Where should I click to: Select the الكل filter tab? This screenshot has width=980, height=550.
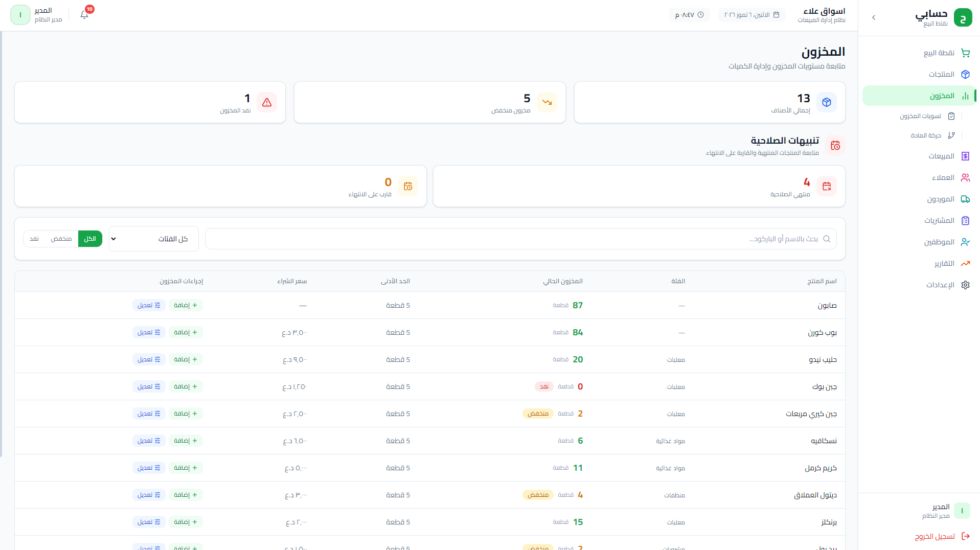(90, 239)
